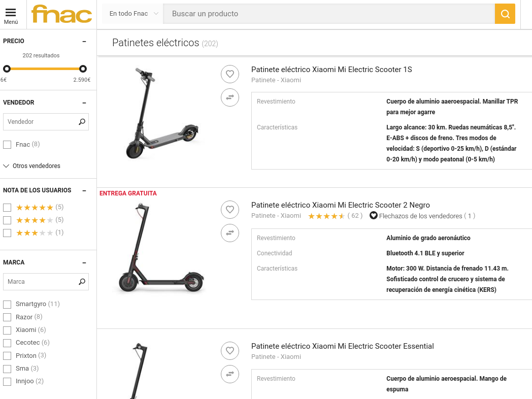
Task: Open the 'En todo Fnac' dropdown
Action: click(134, 14)
